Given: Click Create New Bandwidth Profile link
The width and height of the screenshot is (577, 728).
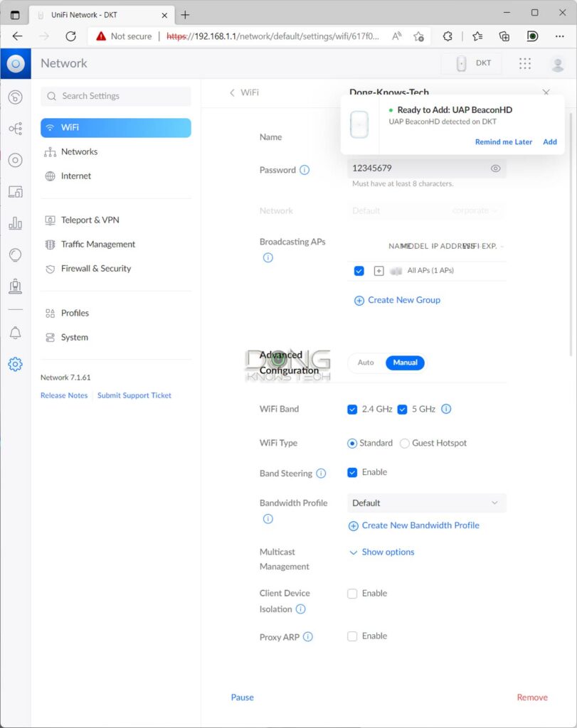Looking at the screenshot, I should [414, 525].
